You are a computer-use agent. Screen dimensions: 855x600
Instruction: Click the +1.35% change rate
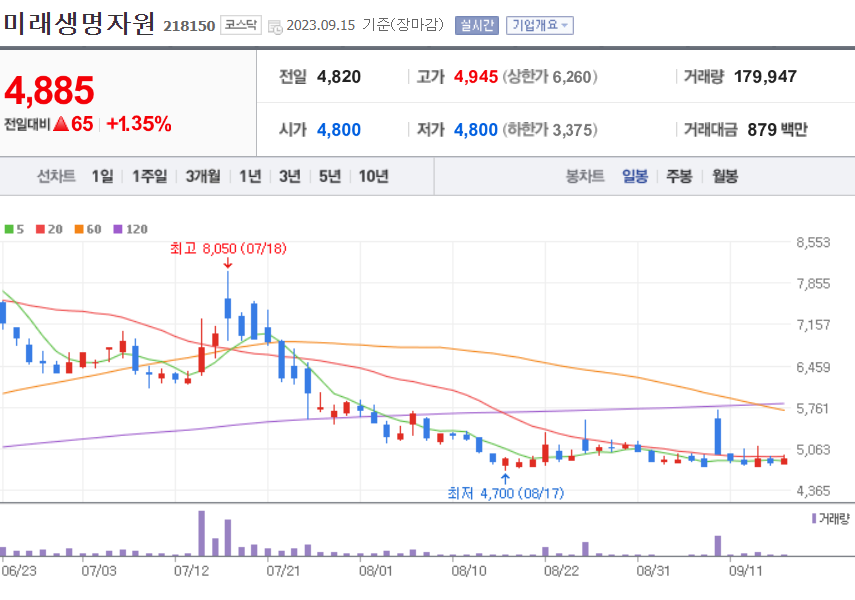click(139, 124)
